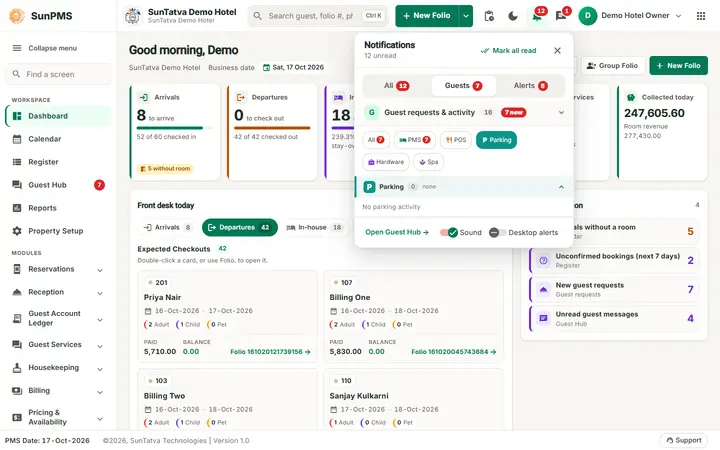Expand the Reservations module
Screen dimensions: 720x450
tap(100, 270)
